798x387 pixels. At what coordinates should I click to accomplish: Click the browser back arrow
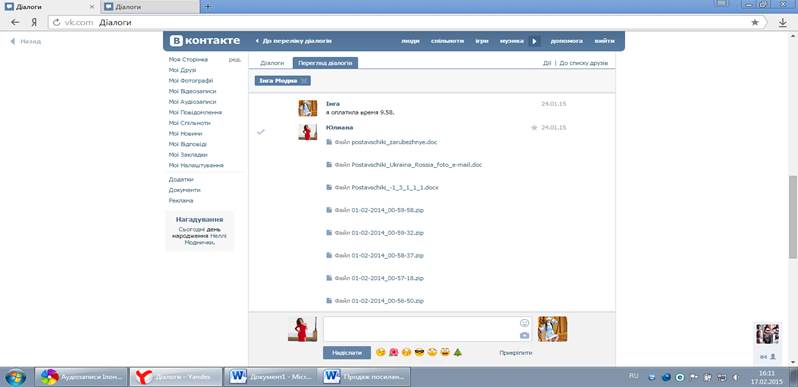point(15,22)
